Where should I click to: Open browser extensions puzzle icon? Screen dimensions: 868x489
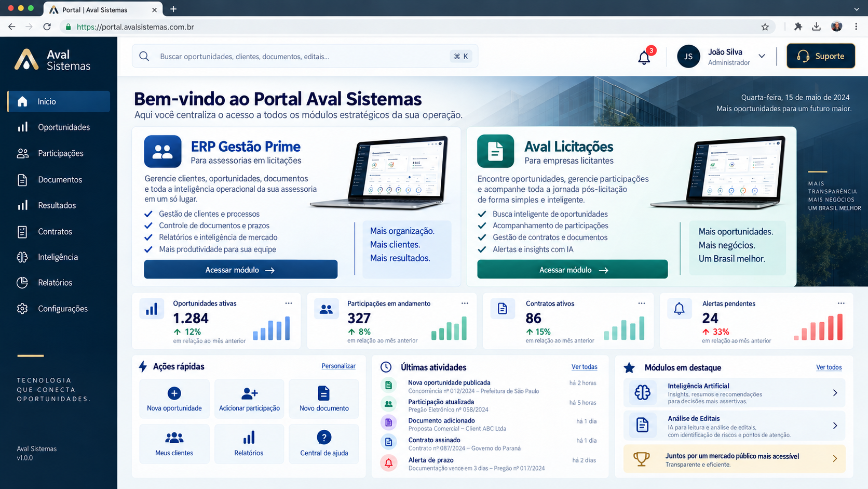(x=798, y=27)
